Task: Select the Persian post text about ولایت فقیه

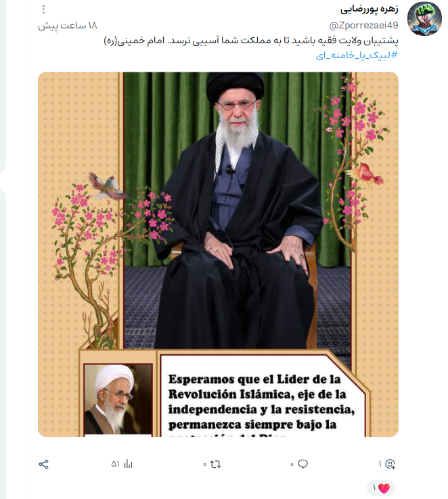Action: 251,41
